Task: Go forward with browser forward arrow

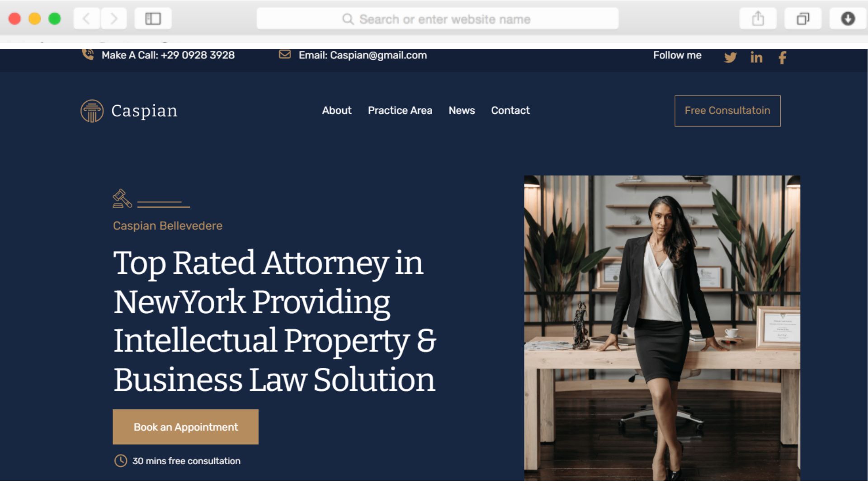Action: [113, 19]
